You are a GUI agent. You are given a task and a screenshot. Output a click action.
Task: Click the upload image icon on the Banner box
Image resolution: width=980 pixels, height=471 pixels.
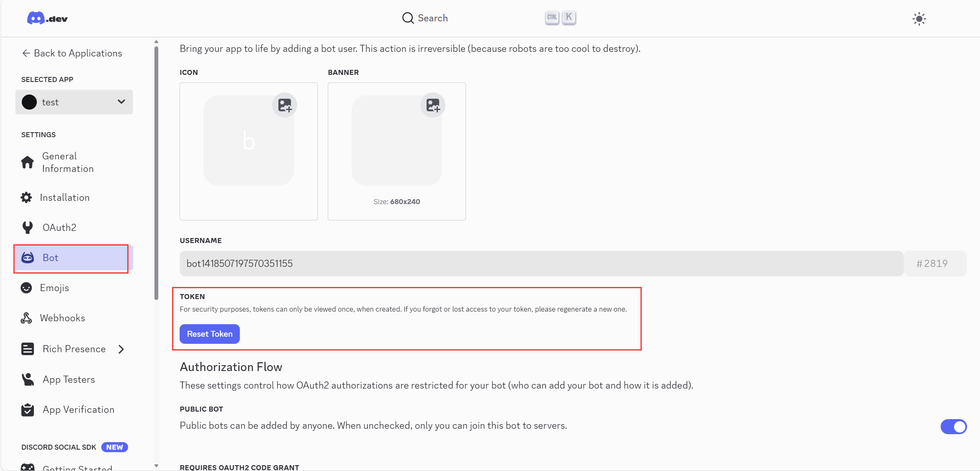click(x=433, y=105)
